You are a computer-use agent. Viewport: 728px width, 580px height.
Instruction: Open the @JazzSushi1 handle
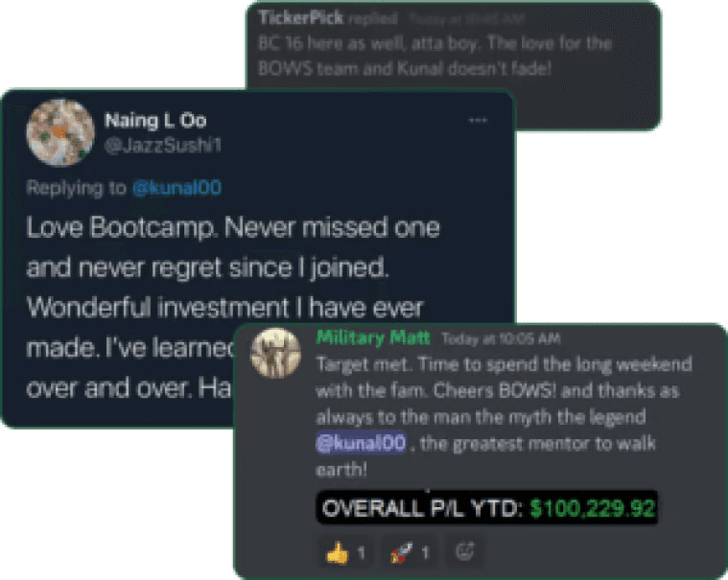pos(162,145)
